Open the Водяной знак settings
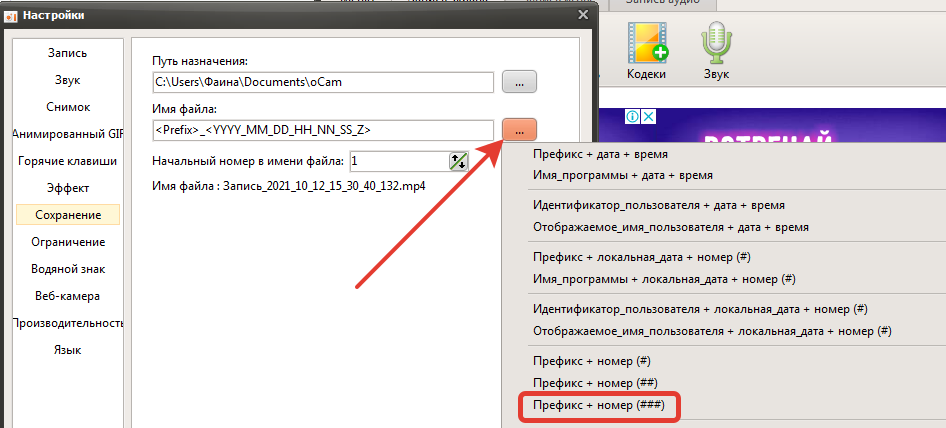The width and height of the screenshot is (946, 428). coord(68,269)
